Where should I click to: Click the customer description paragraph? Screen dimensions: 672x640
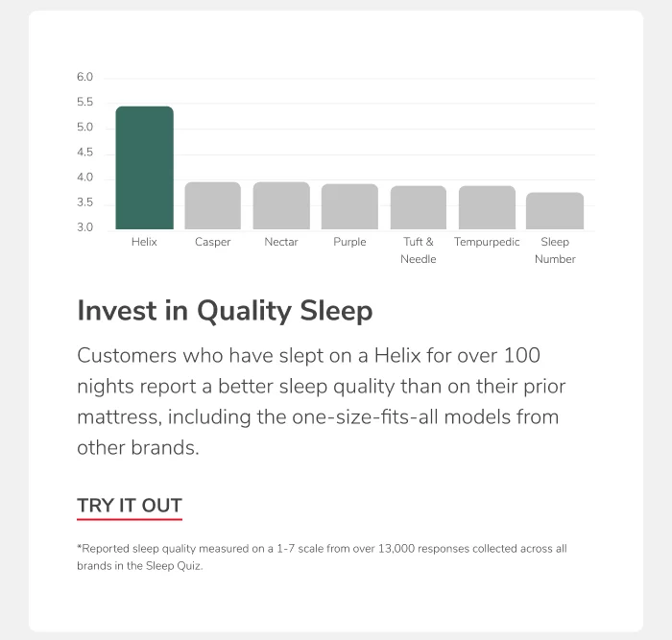tap(322, 402)
